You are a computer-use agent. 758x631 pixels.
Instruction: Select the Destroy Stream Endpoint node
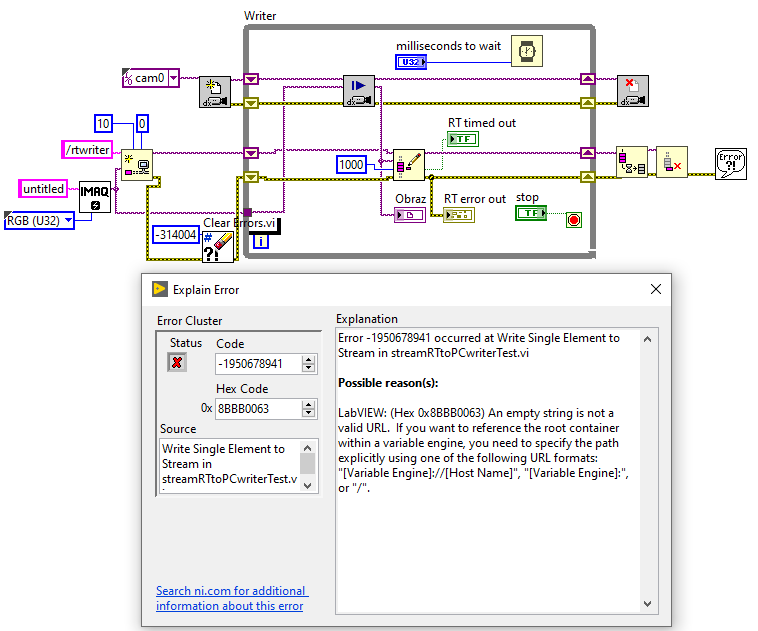click(672, 162)
